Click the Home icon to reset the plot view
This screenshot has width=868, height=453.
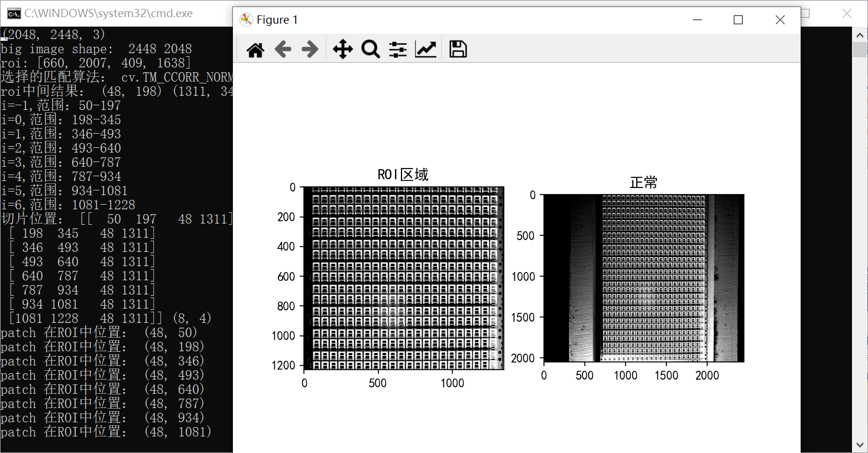[x=255, y=50]
